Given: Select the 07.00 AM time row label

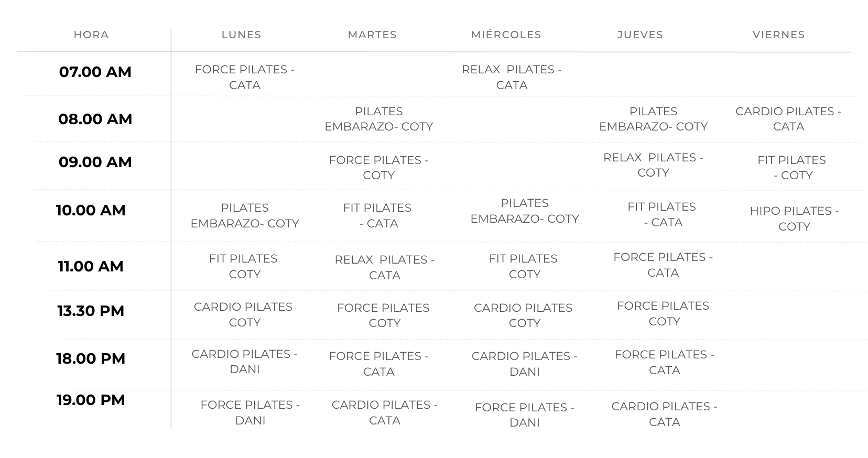Looking at the screenshot, I should click(95, 72).
